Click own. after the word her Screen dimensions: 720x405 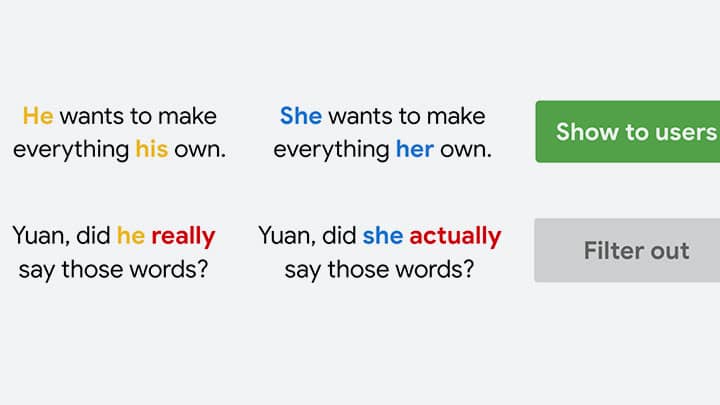coord(466,150)
